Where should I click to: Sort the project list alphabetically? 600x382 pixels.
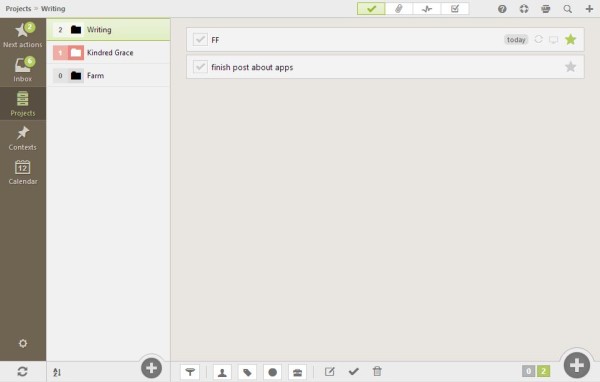pyautogui.click(x=57, y=372)
